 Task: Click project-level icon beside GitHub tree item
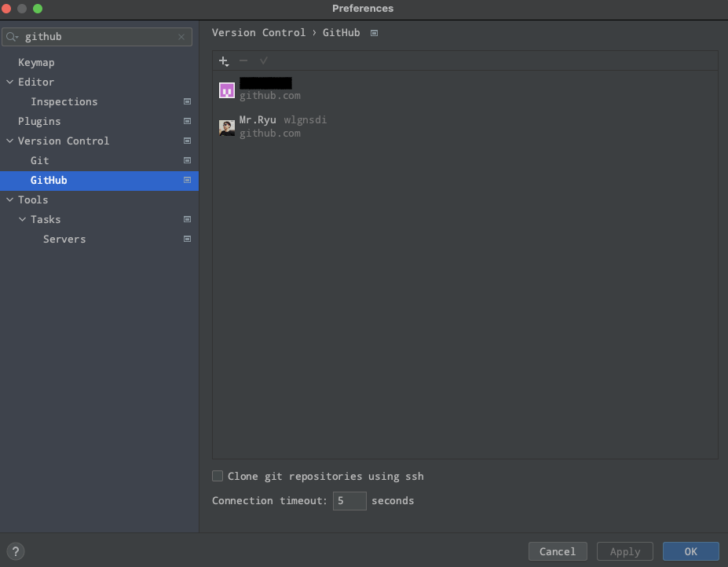(187, 180)
